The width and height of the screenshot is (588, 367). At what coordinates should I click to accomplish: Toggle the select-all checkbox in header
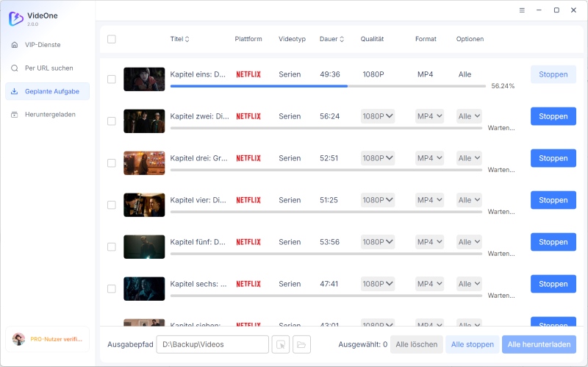click(112, 39)
